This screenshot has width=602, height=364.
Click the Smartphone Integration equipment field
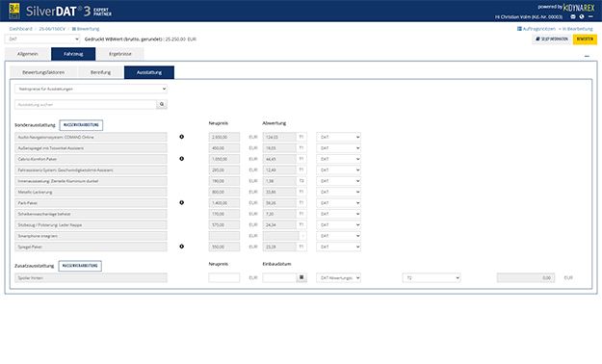91,236
